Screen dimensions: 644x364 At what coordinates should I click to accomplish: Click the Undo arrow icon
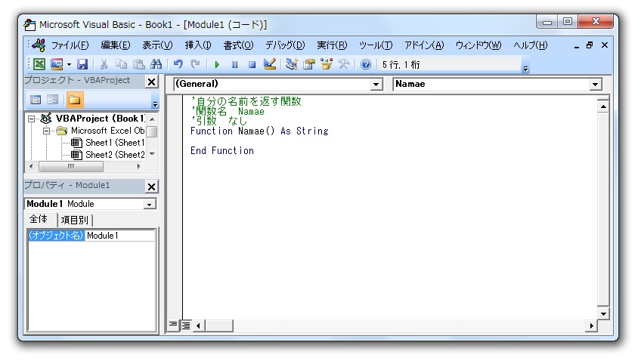coord(178,64)
